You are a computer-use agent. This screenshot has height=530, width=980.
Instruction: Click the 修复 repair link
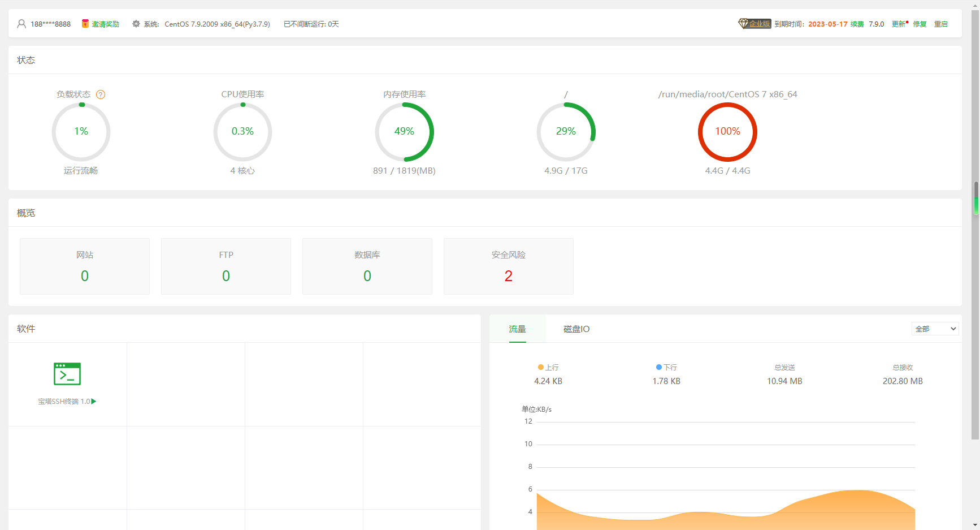(920, 24)
